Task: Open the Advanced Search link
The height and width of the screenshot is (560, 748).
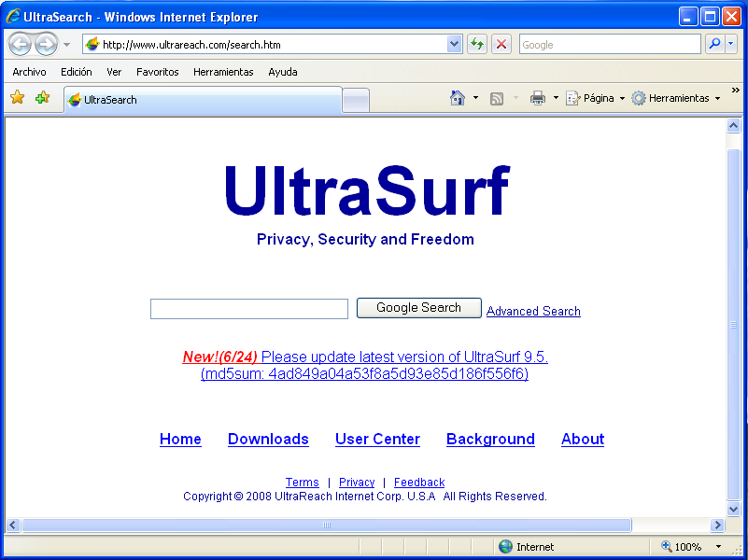Action: coord(533,311)
